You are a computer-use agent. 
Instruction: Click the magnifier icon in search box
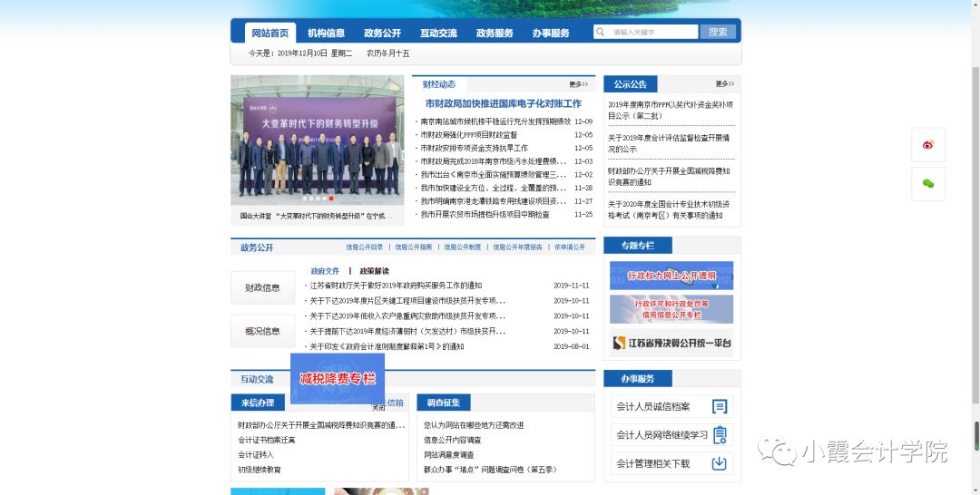tap(600, 32)
